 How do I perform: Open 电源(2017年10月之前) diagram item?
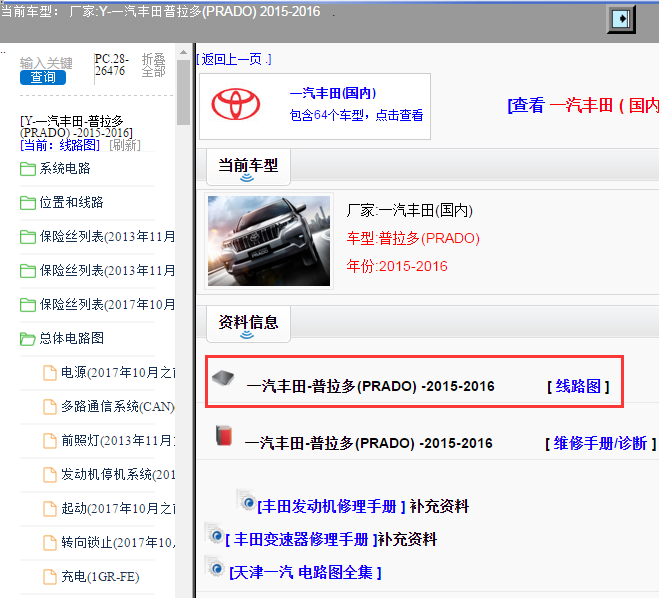click(x=118, y=372)
